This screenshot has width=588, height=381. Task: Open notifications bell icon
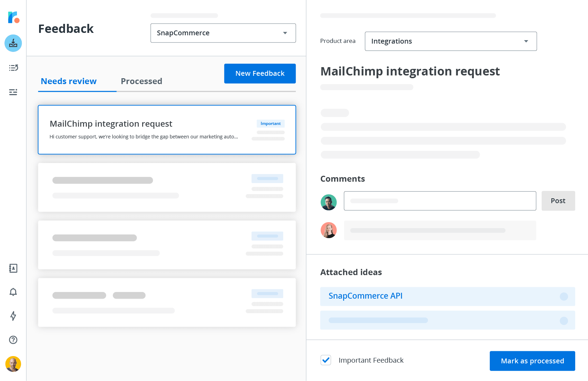[13, 292]
